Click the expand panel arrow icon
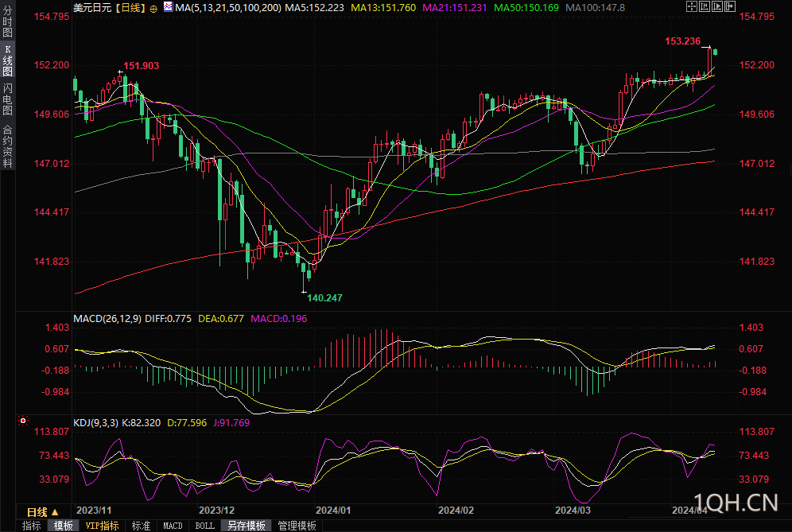The height and width of the screenshot is (532, 792). (729, 6)
